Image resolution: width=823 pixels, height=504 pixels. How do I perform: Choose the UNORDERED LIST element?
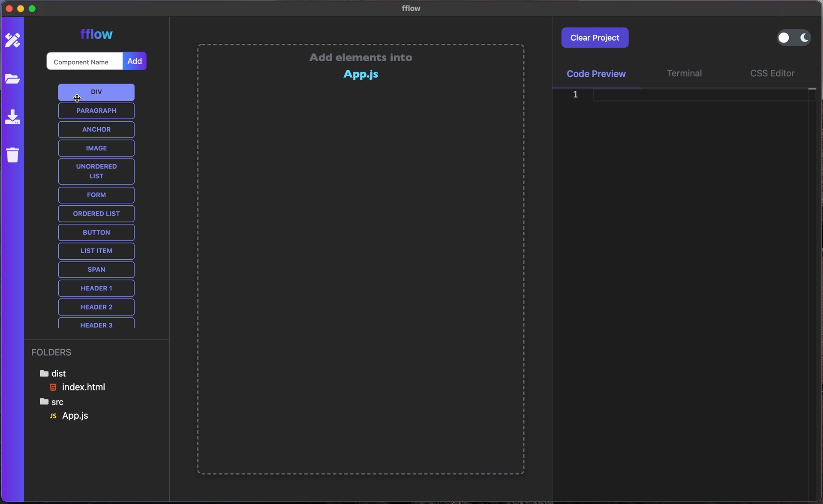tap(96, 171)
